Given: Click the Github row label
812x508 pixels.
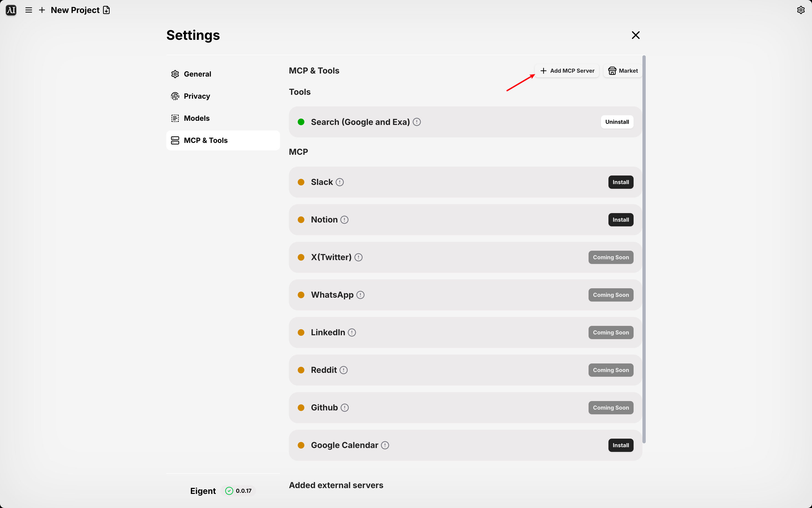Looking at the screenshot, I should (x=324, y=408).
